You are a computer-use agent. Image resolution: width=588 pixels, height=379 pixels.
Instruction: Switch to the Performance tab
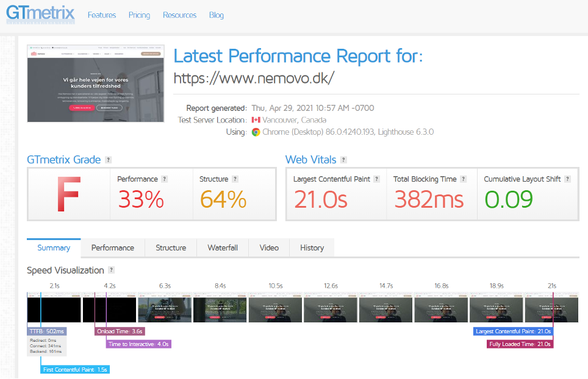tap(112, 248)
